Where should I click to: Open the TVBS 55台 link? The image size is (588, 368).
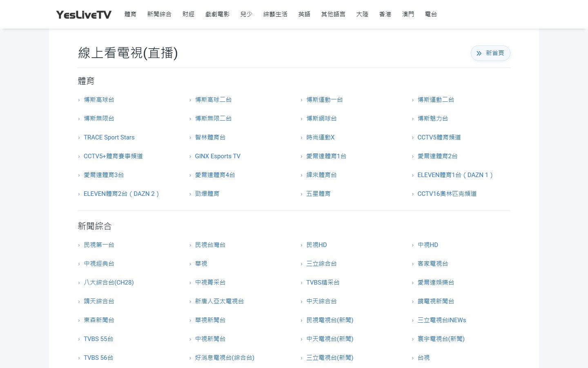(98, 339)
